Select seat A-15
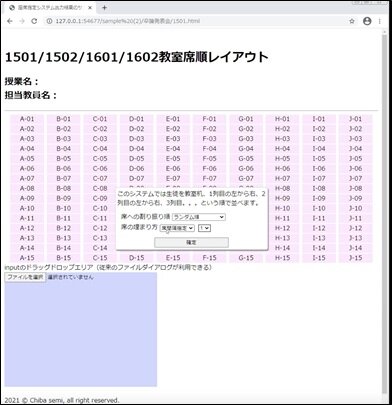The height and width of the screenshot is (405, 392). [x=27, y=258]
